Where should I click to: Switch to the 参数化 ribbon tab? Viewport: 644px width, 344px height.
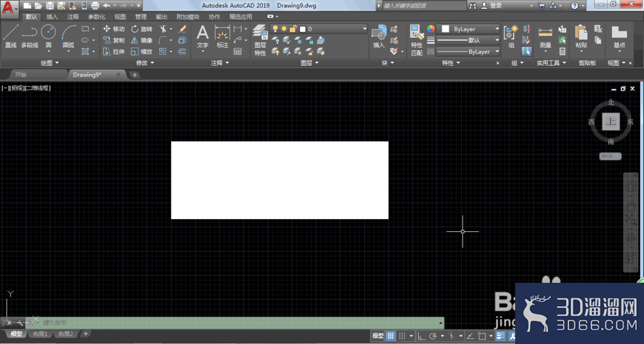pos(97,17)
